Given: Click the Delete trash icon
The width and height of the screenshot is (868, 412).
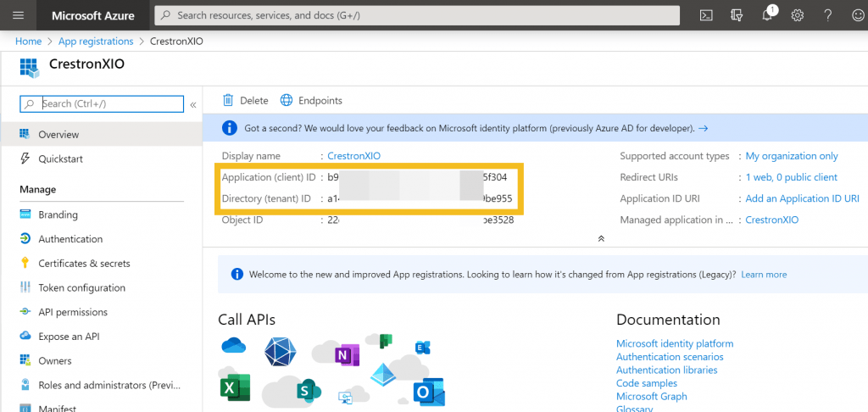Looking at the screenshot, I should (228, 100).
